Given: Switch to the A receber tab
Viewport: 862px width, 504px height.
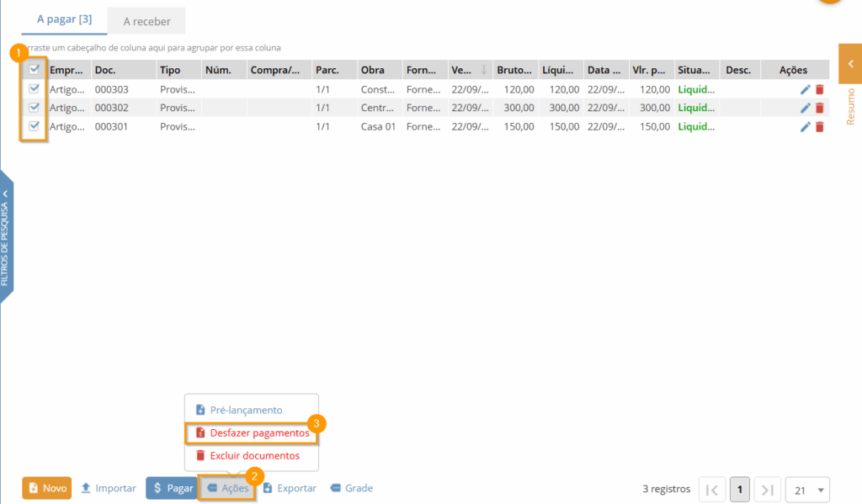Looking at the screenshot, I should pos(146,21).
